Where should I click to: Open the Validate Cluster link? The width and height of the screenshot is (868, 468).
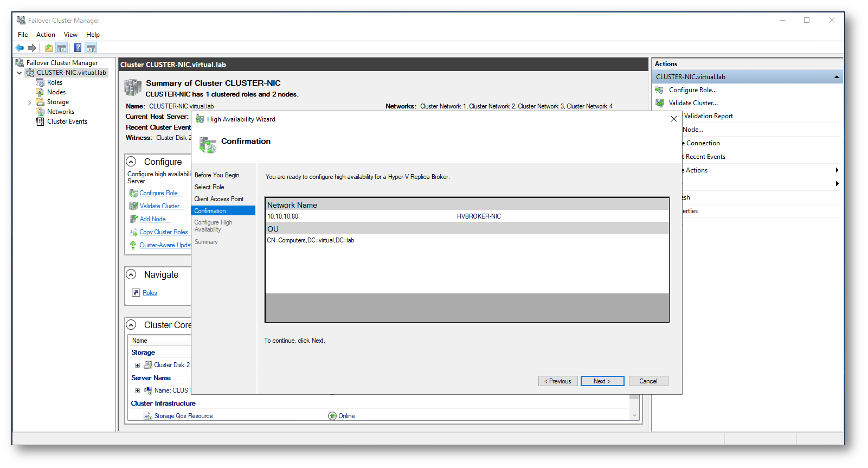click(162, 206)
